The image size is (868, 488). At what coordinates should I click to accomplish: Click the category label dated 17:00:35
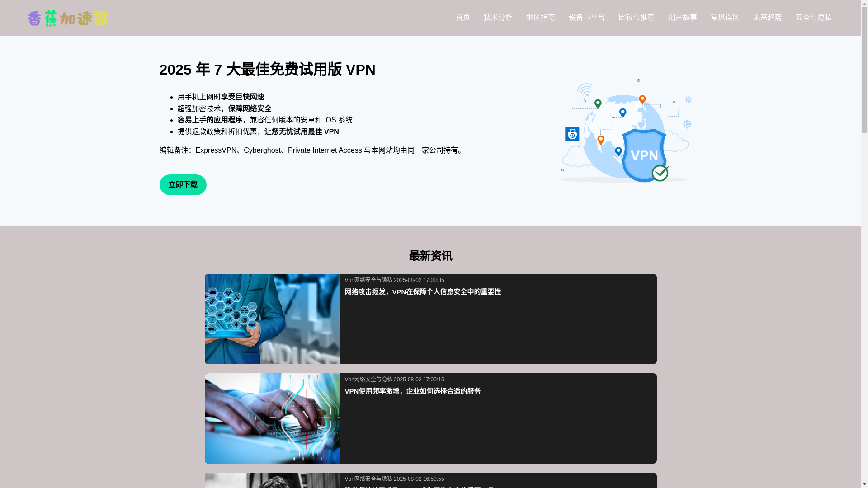[368, 280]
